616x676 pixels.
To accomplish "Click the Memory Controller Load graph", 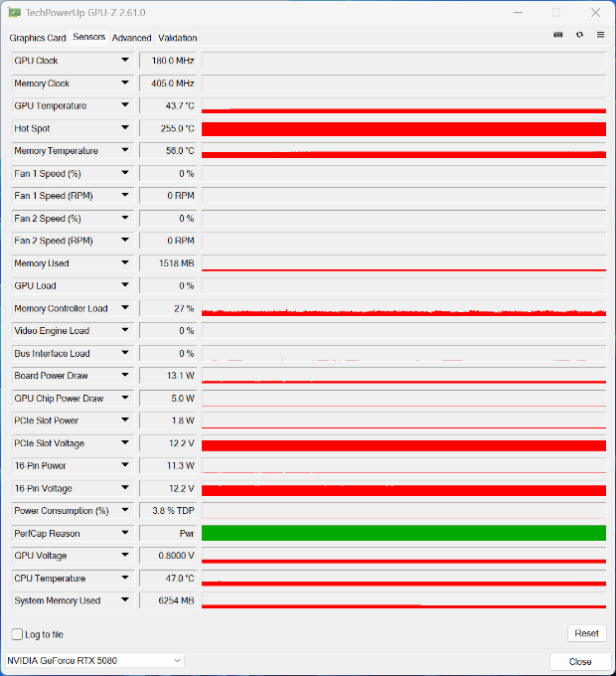I will 403,308.
